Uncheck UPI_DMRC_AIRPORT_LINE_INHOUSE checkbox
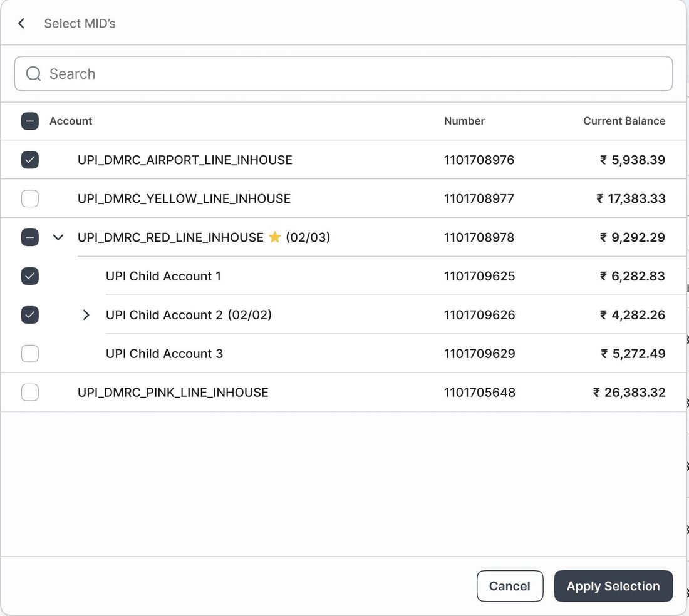Image resolution: width=689 pixels, height=616 pixels. (x=30, y=160)
